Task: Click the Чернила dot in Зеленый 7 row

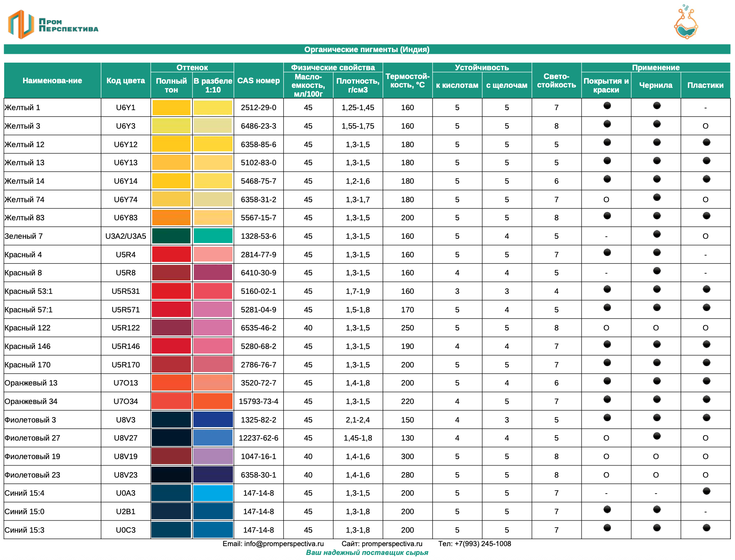Action: point(656,234)
